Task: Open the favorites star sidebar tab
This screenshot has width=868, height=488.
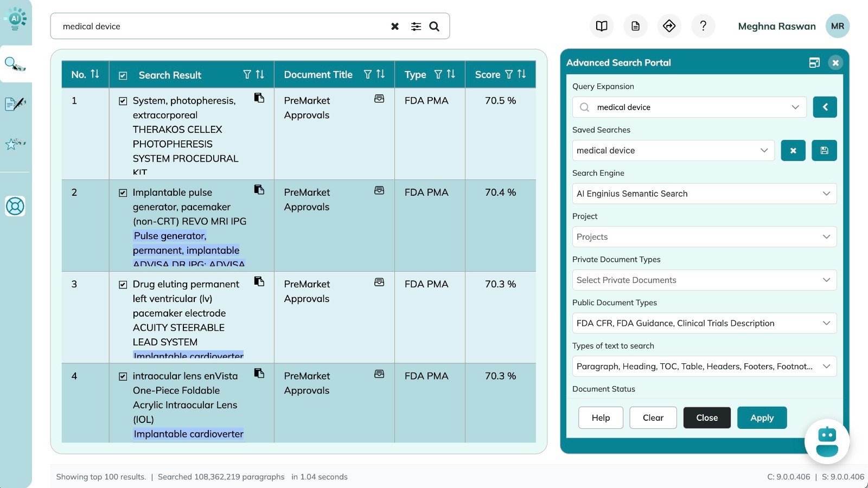Action: pos(15,144)
